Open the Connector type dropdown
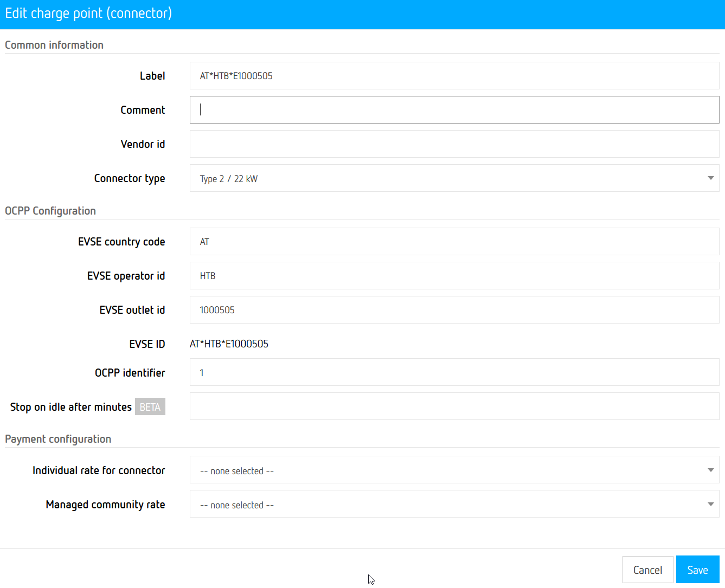This screenshot has height=588, width=725. pos(454,178)
